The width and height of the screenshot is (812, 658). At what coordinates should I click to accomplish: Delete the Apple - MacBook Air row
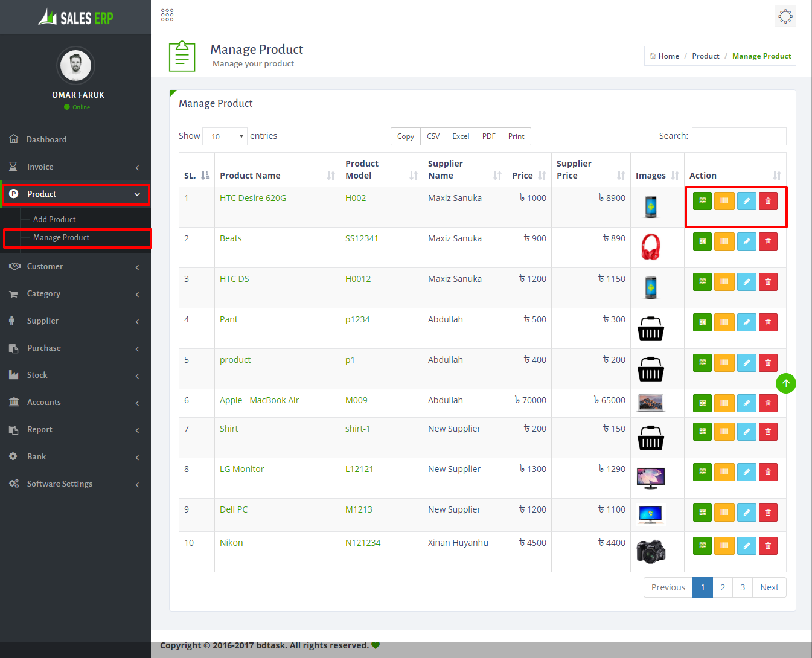tap(768, 403)
